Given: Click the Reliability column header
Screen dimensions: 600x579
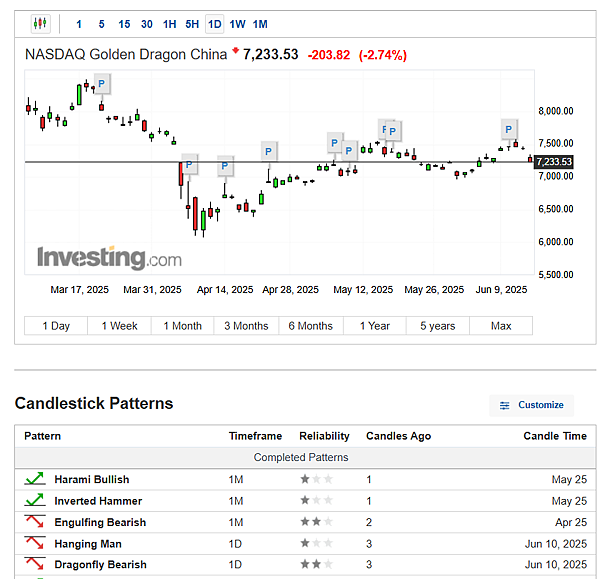Looking at the screenshot, I should [324, 436].
